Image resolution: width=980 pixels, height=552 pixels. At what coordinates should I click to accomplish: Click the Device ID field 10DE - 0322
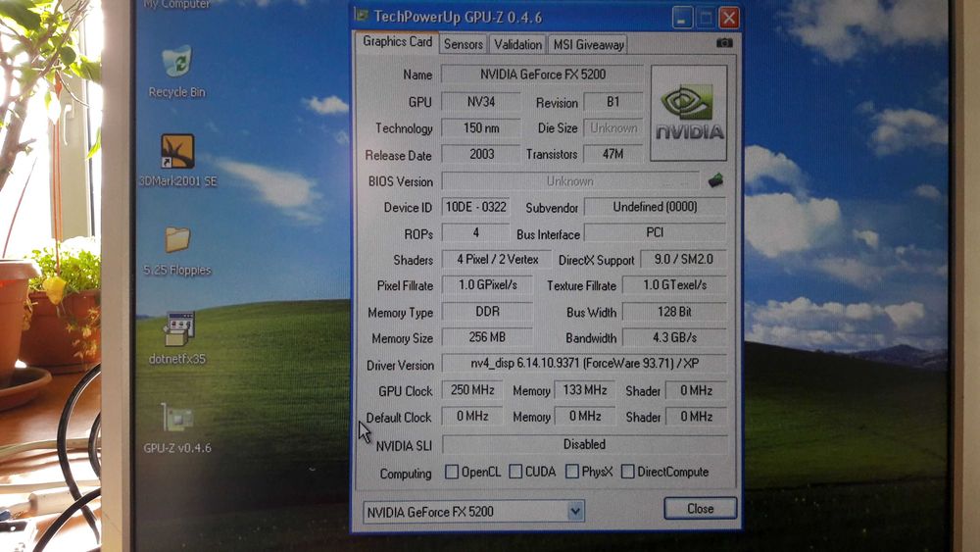tap(475, 207)
